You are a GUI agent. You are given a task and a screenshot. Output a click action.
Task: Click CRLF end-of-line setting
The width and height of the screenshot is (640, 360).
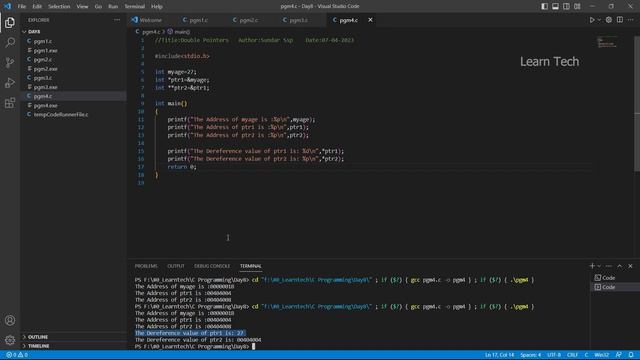coord(572,355)
